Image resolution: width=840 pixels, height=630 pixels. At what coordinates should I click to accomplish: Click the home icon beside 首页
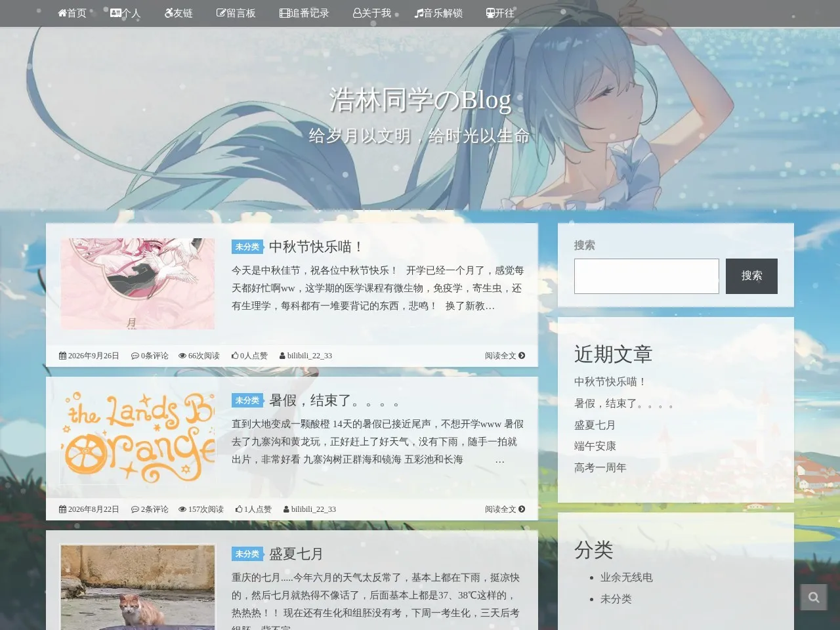pyautogui.click(x=62, y=13)
